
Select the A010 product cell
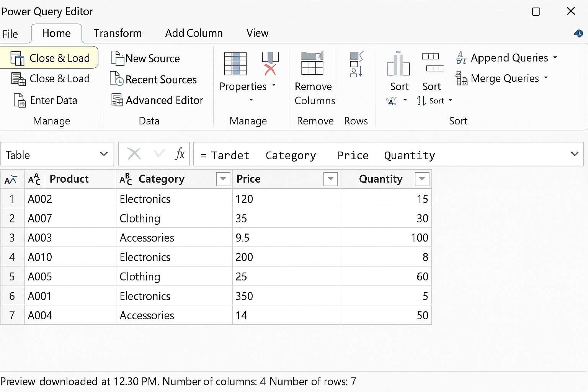pyautogui.click(x=70, y=257)
